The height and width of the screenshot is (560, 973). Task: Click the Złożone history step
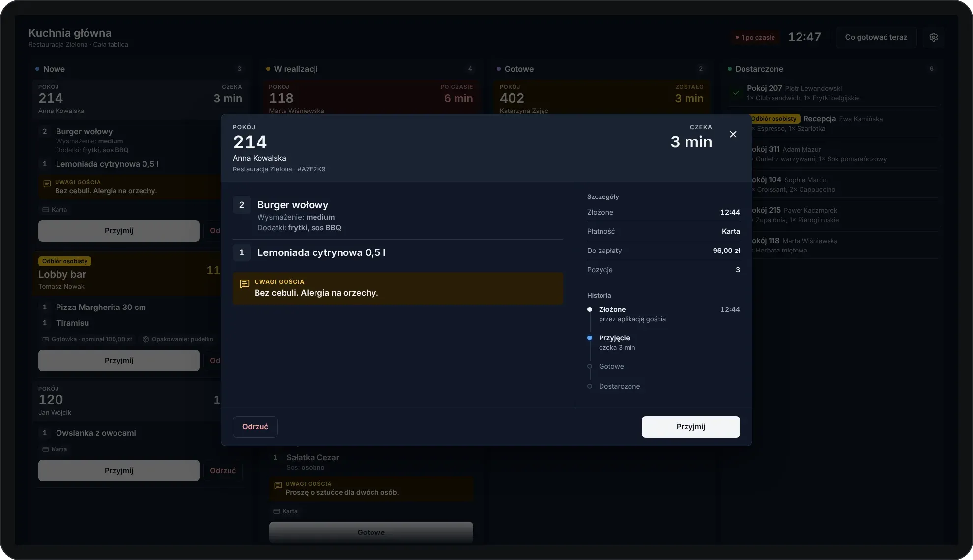click(x=663, y=314)
